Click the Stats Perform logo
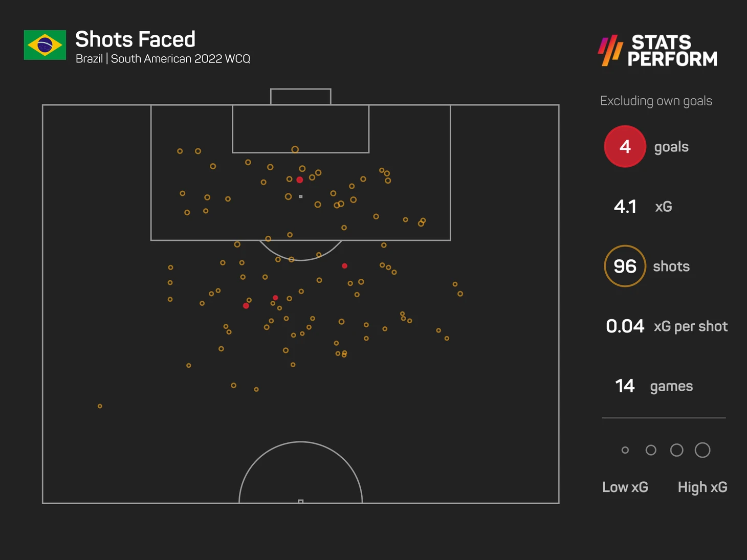747x560 pixels. tap(658, 51)
